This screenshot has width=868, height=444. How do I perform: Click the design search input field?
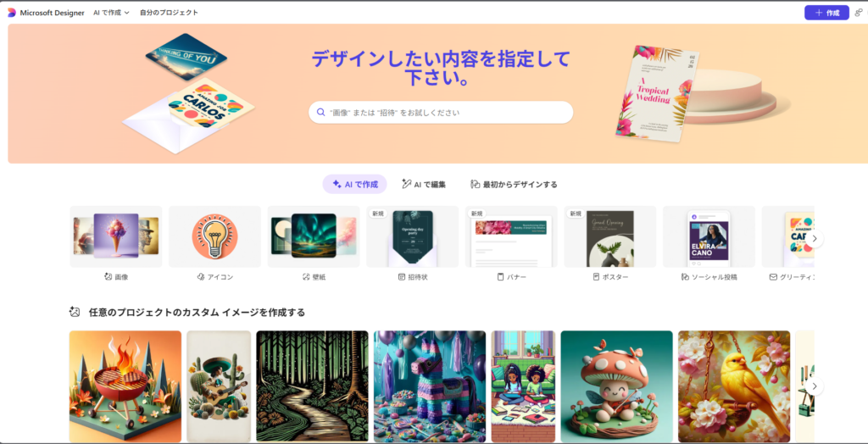[441, 113]
